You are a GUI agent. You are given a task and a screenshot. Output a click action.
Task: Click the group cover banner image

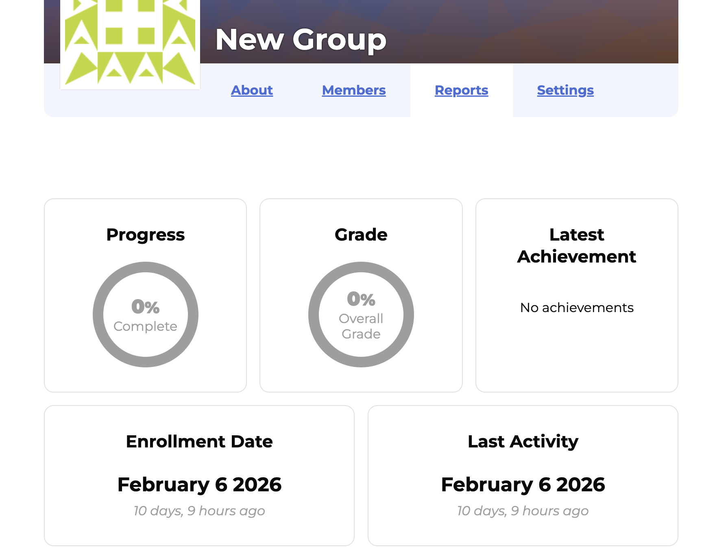[529, 28]
